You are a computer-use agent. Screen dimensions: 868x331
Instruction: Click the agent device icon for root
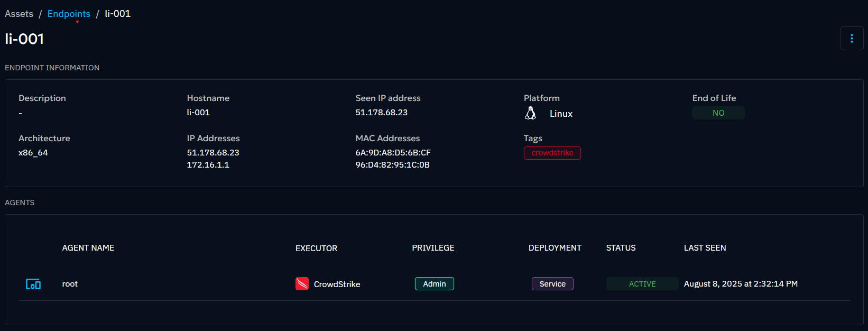tap(33, 284)
